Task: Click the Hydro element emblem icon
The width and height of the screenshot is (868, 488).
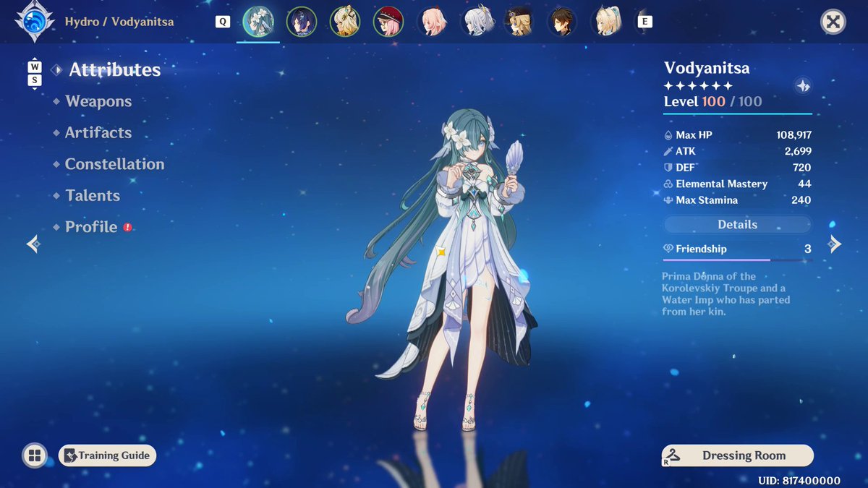Action: click(35, 22)
